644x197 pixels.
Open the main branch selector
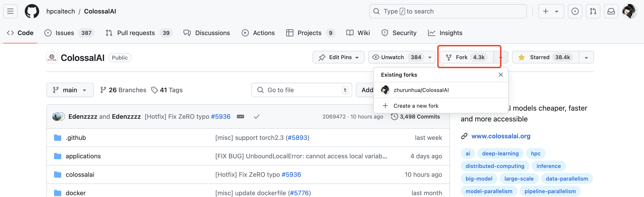(70, 90)
